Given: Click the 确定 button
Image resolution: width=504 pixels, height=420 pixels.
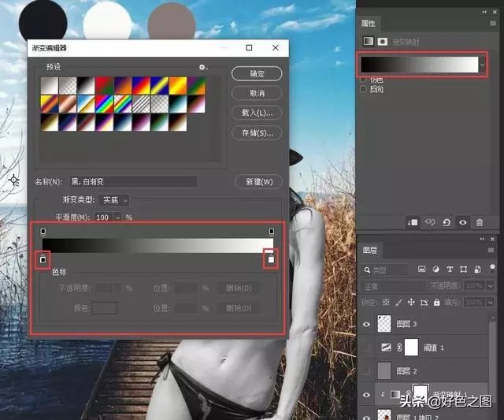Looking at the screenshot, I should click(256, 73).
